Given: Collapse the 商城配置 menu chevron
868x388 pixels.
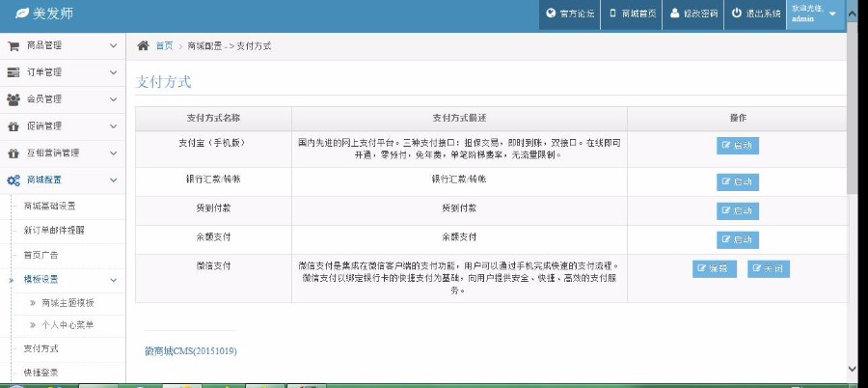Looking at the screenshot, I should click(x=114, y=180).
